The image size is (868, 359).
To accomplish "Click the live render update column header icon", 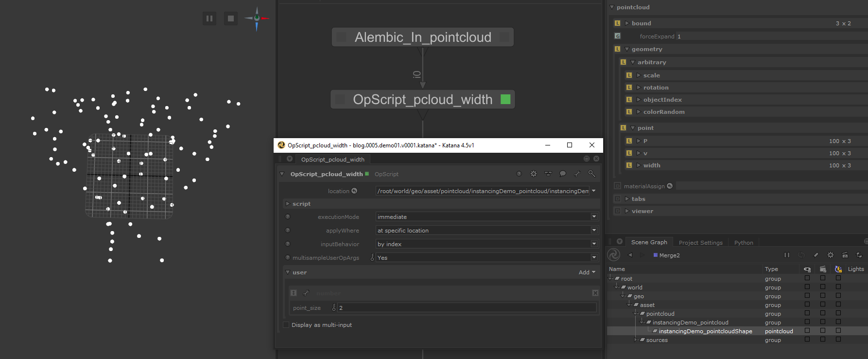I will coord(838,269).
